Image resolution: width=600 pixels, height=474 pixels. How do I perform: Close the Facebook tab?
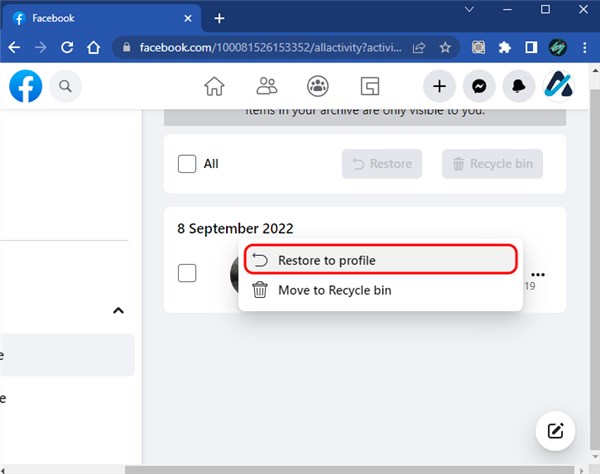188,18
